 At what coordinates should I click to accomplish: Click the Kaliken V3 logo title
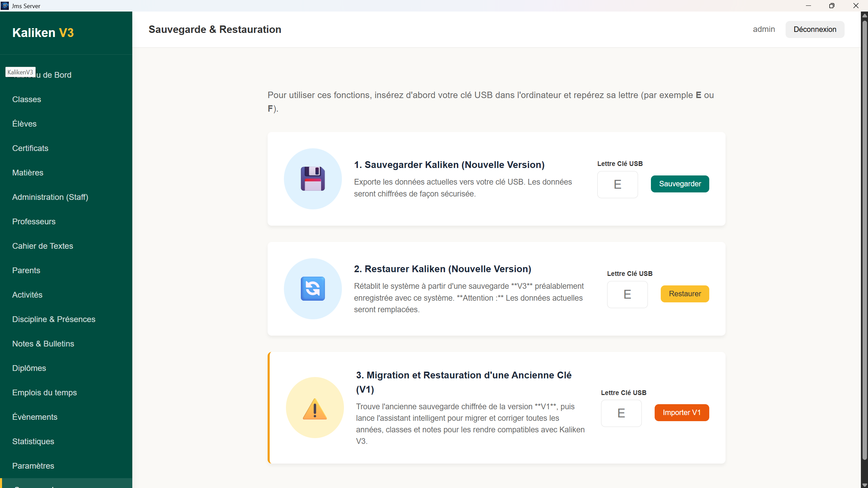coord(43,33)
